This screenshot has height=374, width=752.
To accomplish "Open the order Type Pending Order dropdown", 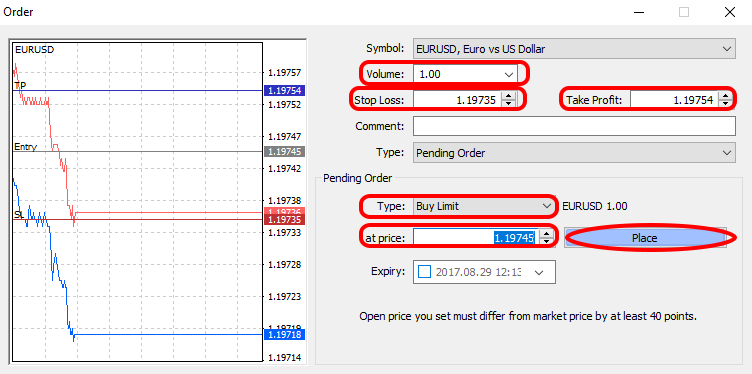I will (574, 153).
